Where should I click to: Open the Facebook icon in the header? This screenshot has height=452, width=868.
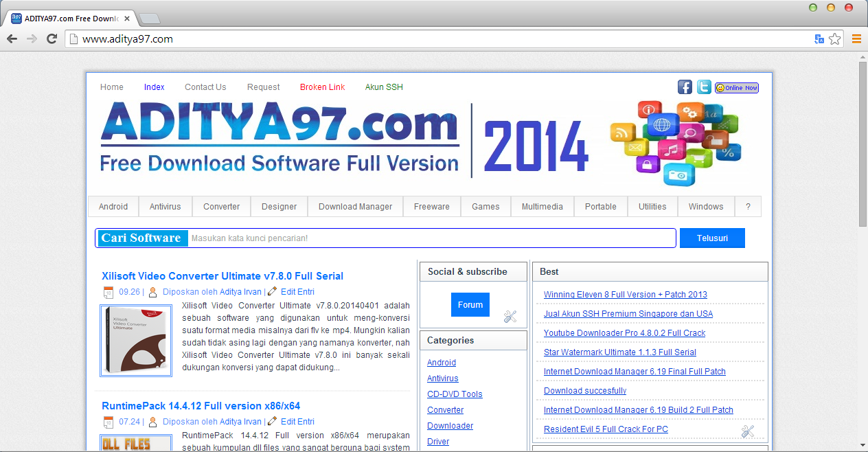tap(684, 87)
